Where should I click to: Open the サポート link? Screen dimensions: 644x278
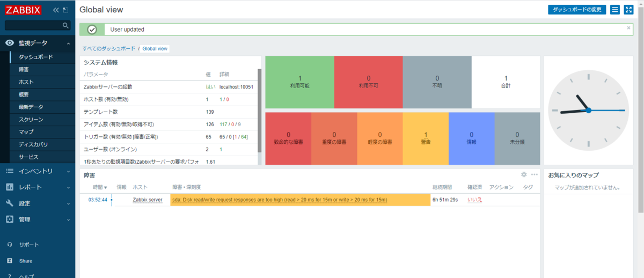[29, 245]
